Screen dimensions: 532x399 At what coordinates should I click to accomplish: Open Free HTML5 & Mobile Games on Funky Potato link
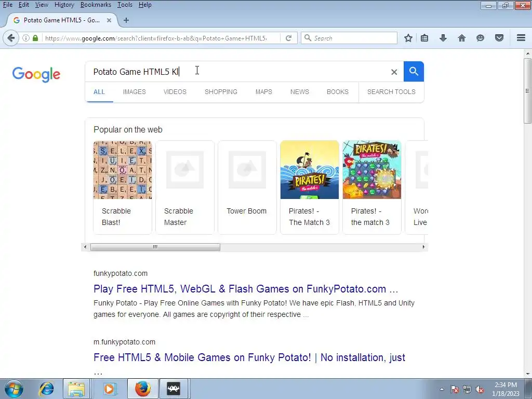pyautogui.click(x=249, y=357)
